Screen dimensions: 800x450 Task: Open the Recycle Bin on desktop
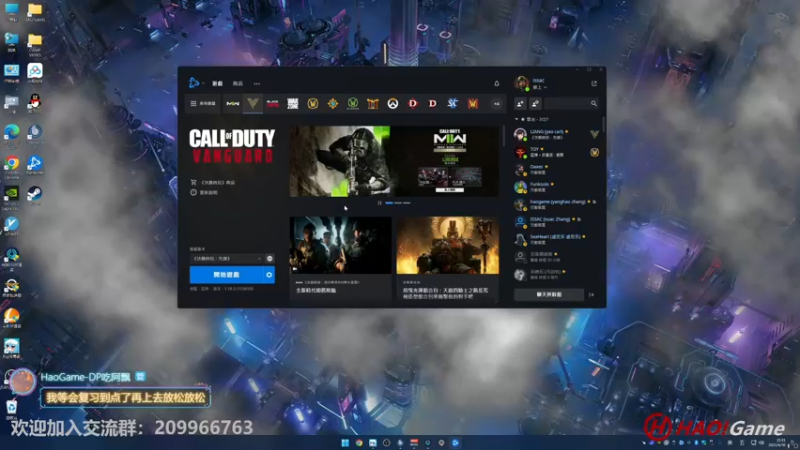click(11, 409)
